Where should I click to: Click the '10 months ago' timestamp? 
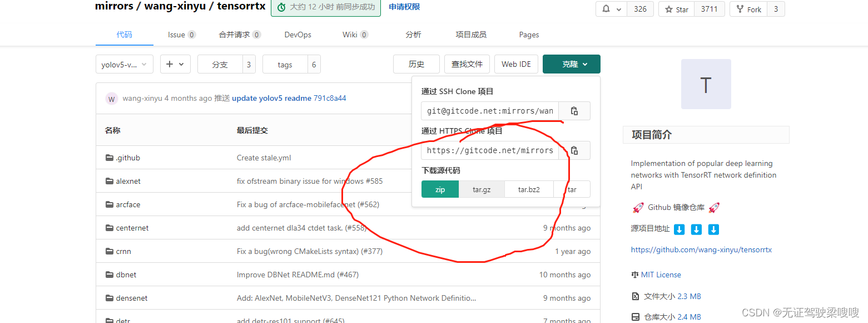tap(565, 275)
